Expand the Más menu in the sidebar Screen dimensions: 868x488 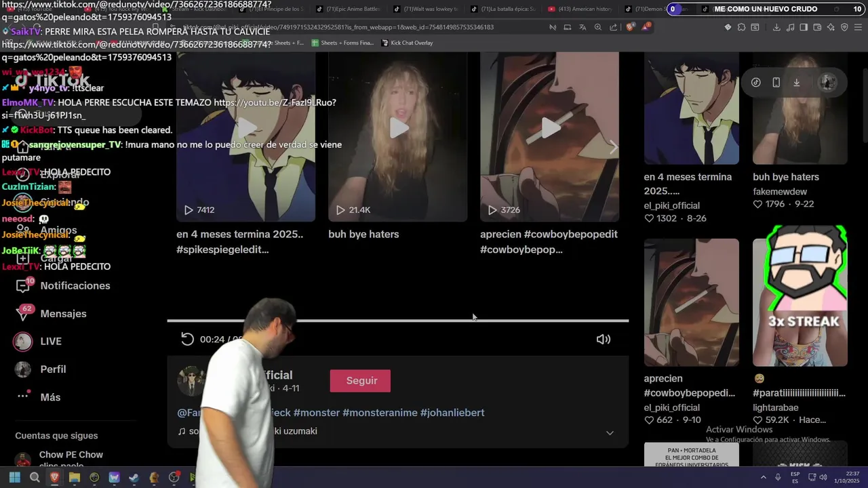pyautogui.click(x=38, y=397)
